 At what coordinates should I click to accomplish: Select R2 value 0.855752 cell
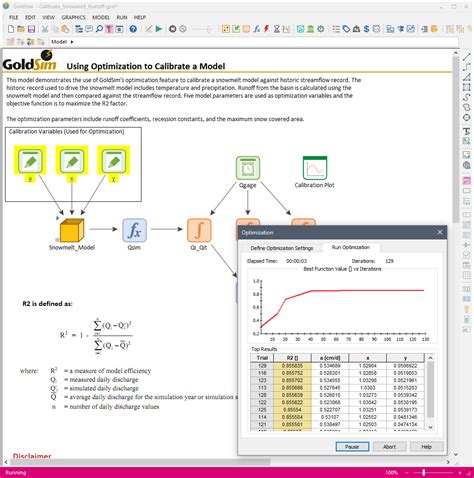click(292, 373)
